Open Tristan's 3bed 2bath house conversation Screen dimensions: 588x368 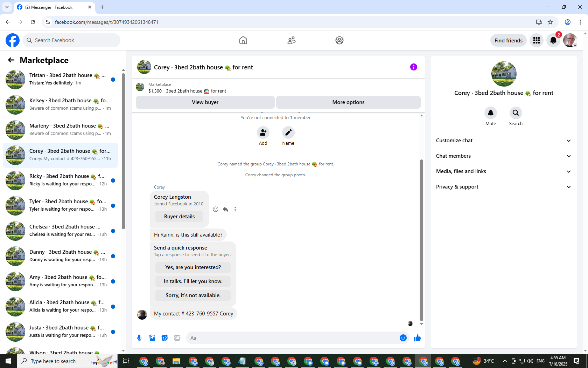pyautogui.click(x=60, y=80)
